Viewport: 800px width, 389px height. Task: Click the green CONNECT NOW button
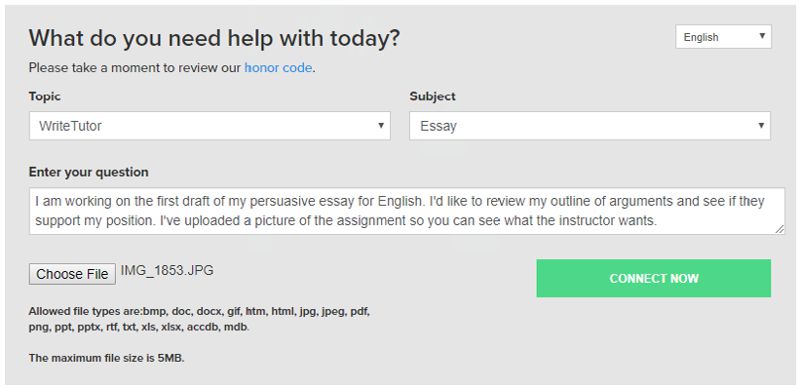point(654,278)
